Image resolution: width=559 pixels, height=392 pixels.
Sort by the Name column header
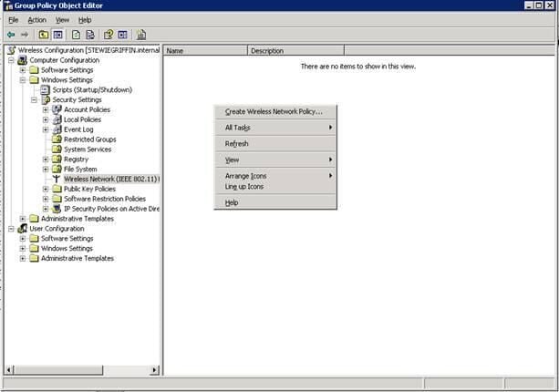coord(205,51)
